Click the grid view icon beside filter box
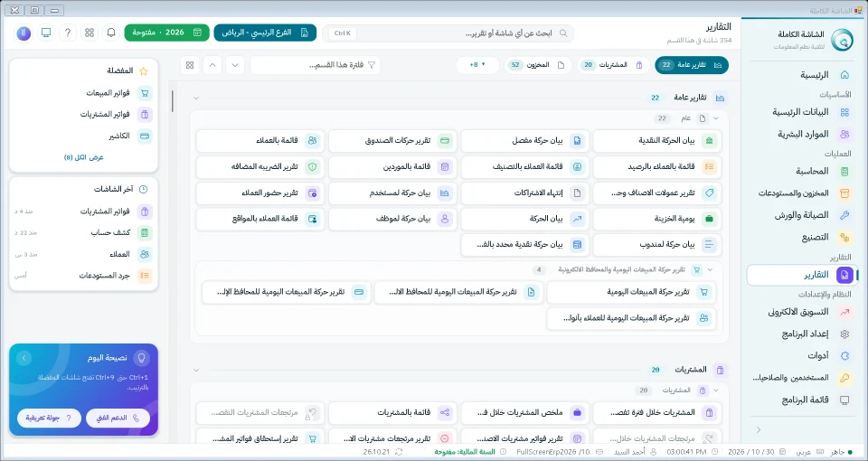Viewport: 868px width, 461px height. pos(190,65)
